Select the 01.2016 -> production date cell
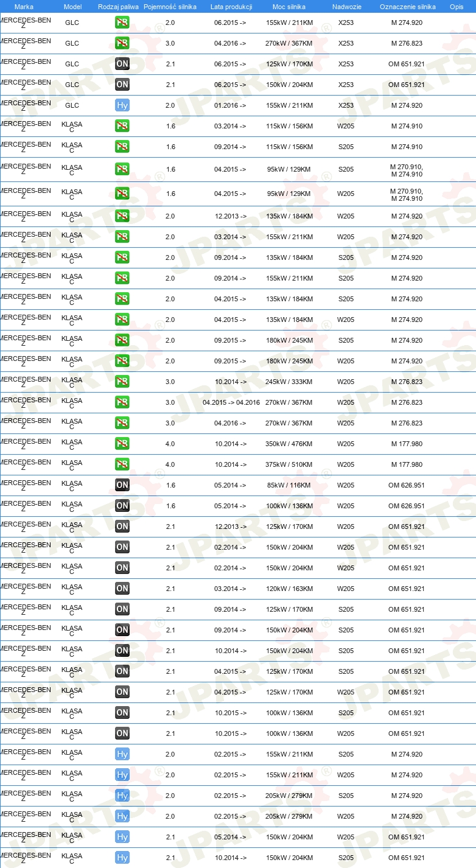 pos(231,106)
